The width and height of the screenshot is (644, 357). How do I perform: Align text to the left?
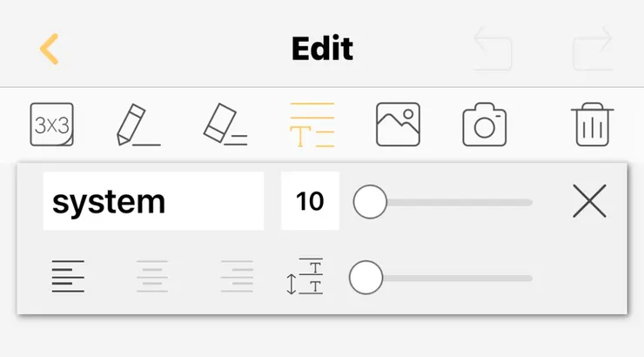click(68, 277)
